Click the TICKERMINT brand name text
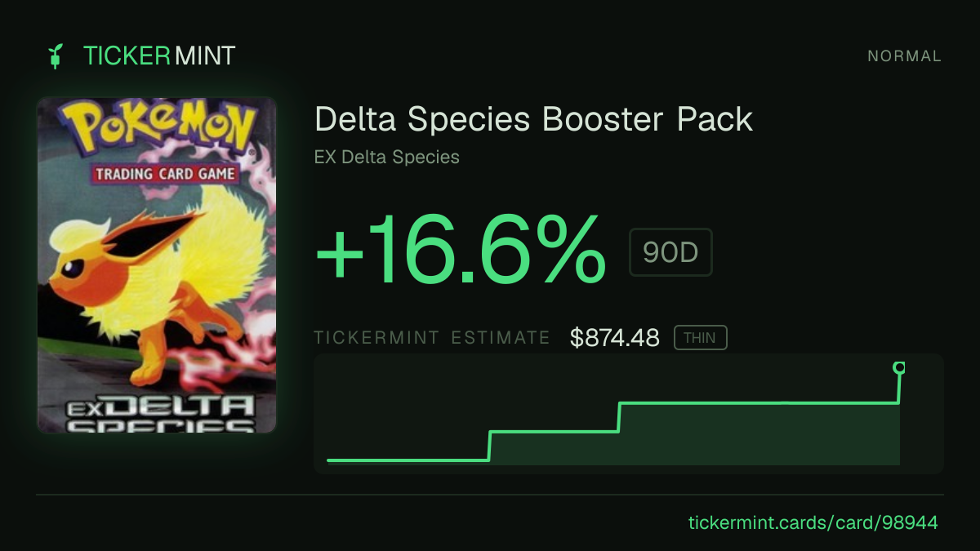This screenshot has height=551, width=980. tap(159, 56)
